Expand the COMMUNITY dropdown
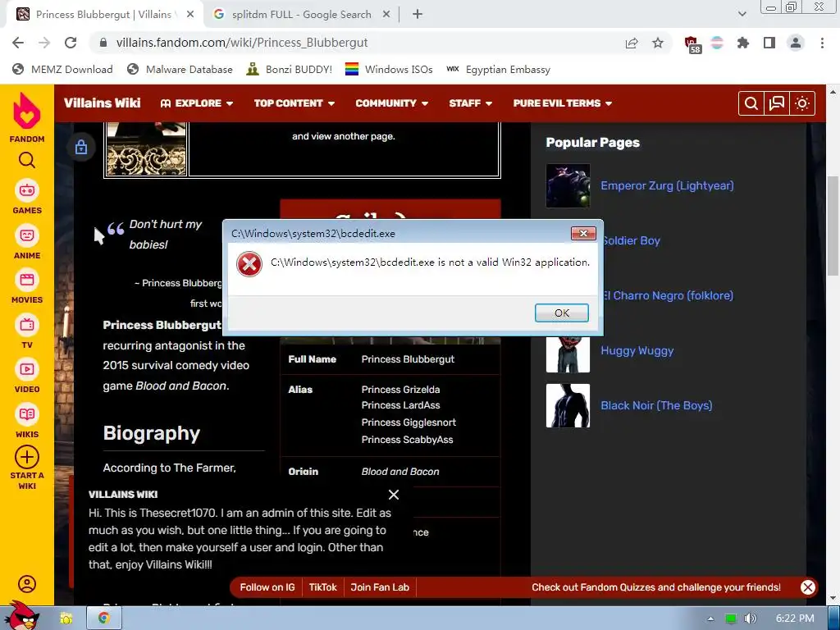This screenshot has height=630, width=840. coord(391,103)
